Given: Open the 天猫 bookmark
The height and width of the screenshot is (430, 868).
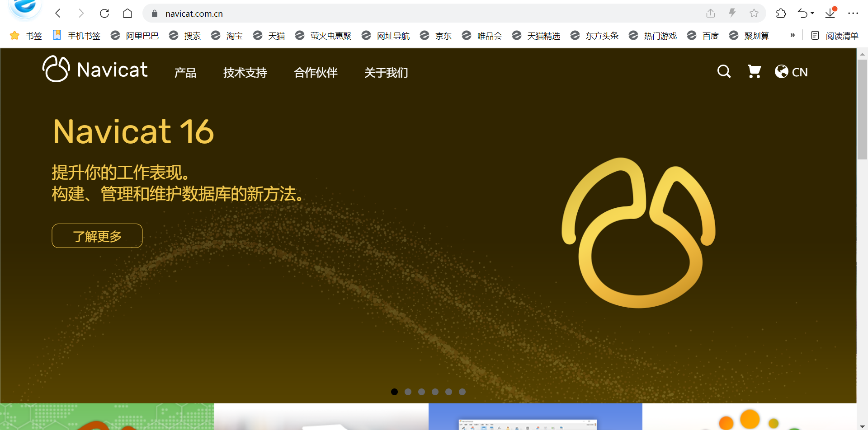Looking at the screenshot, I should pos(269,35).
